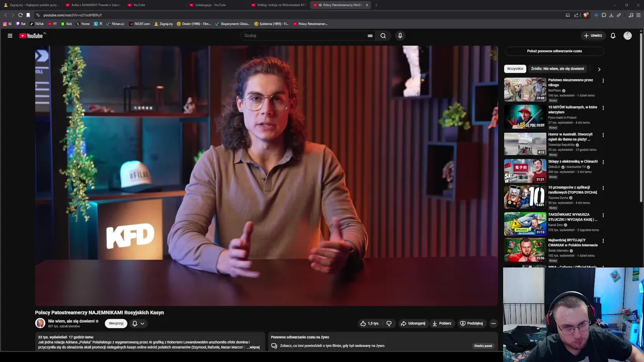The width and height of the screenshot is (644, 362).
Task: Open the FACEIT.com bookmark
Action: pos(139,24)
